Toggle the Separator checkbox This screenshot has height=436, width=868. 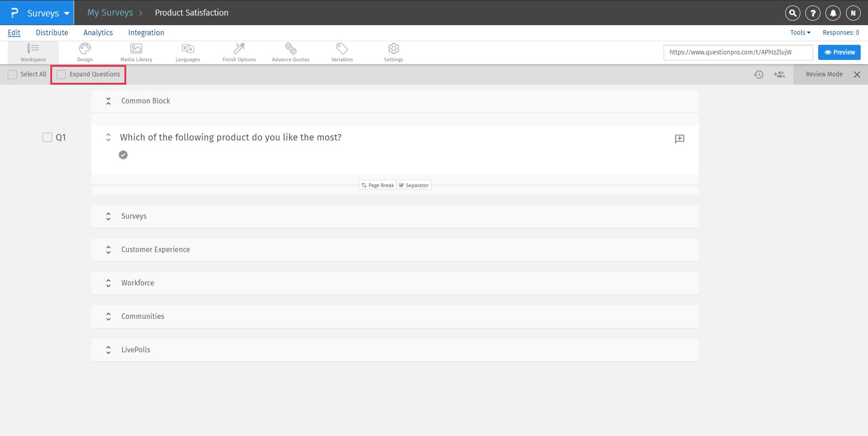click(402, 185)
